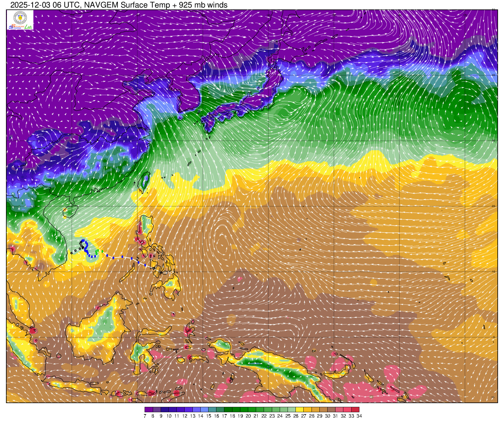Click the colorbar label 34
Image resolution: width=504 pixels, height=422 pixels.
tap(359, 416)
